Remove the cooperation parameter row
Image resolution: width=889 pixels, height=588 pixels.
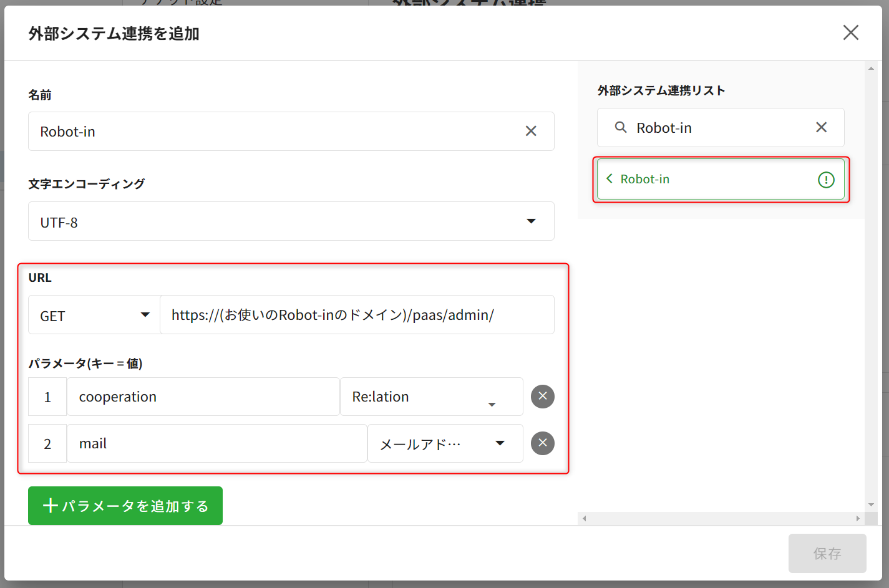pyautogui.click(x=542, y=397)
